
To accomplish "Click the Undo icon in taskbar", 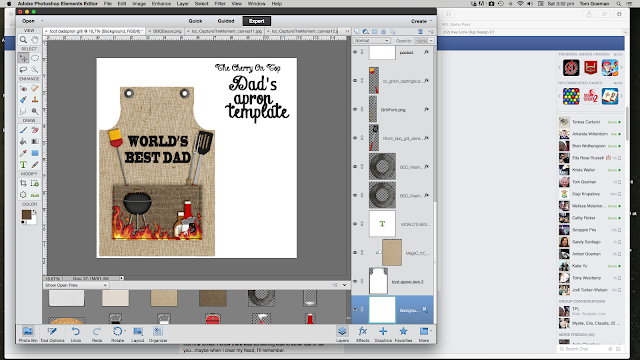I will (76, 333).
